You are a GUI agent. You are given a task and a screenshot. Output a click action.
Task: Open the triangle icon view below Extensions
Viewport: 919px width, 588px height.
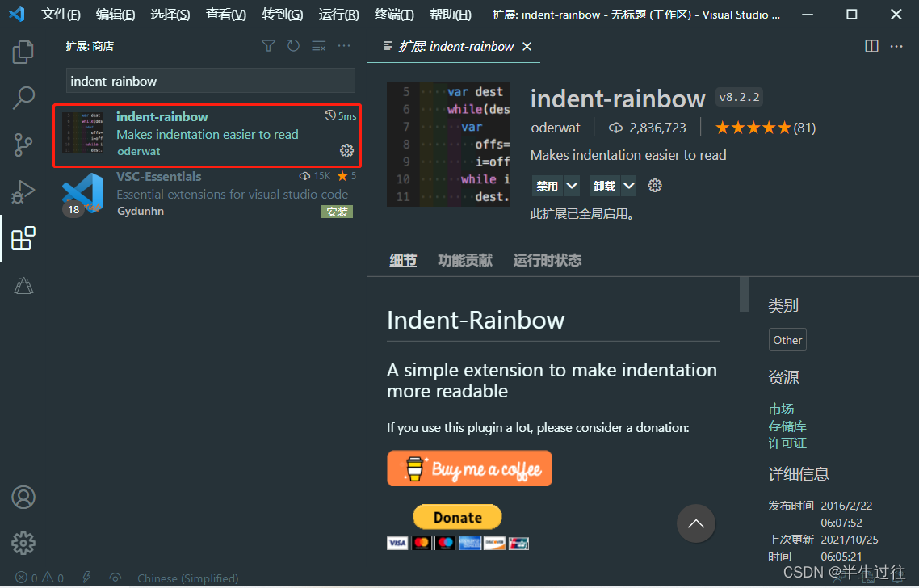(x=23, y=285)
